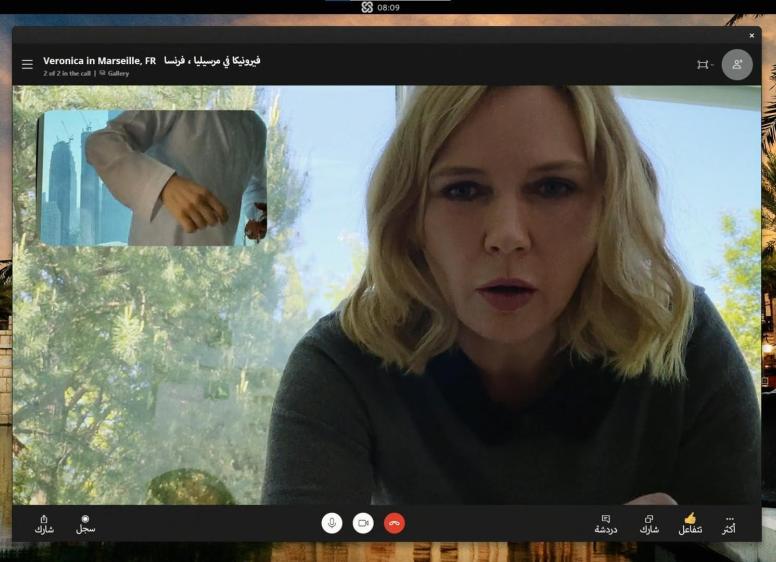The width and height of the screenshot is (776, 562).
Task: Start recording with سجل button
Action: pos(86,524)
